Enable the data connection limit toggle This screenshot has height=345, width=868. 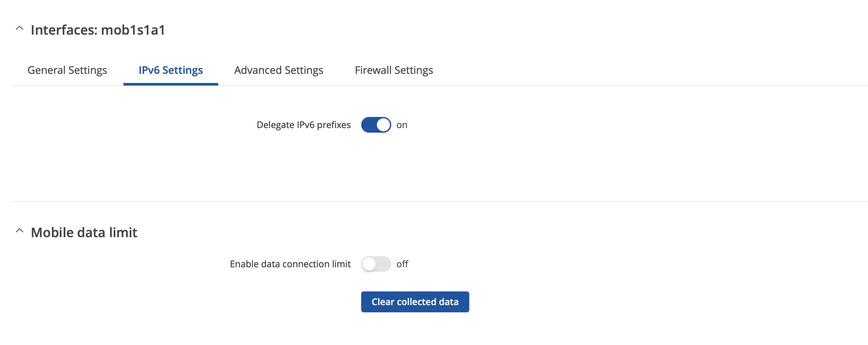(376, 264)
